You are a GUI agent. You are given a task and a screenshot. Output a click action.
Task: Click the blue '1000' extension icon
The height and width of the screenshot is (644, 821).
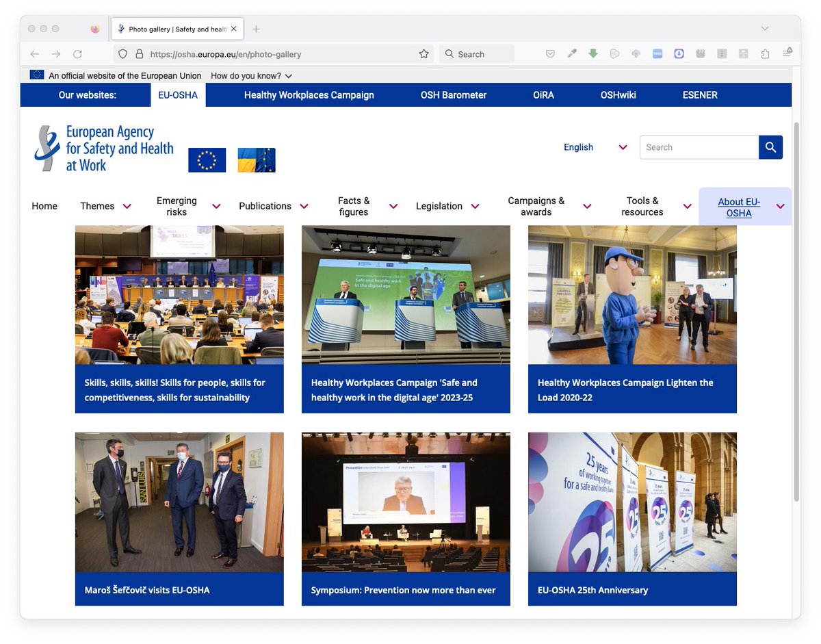657,54
